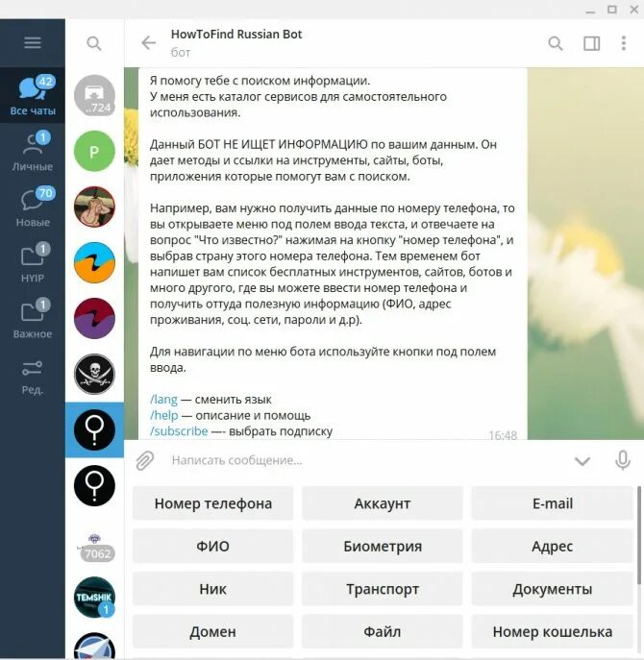The height and width of the screenshot is (660, 644).
Task: Open the Новые chats folder
Action: click(x=33, y=207)
